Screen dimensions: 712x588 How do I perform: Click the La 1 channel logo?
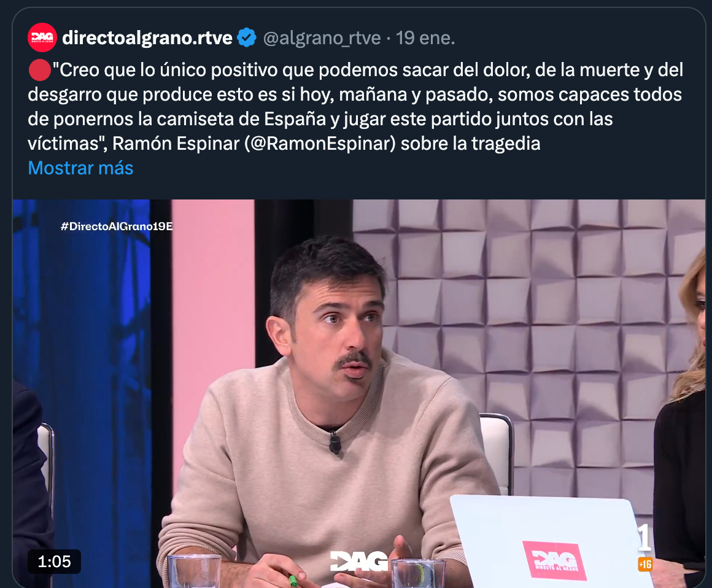click(645, 538)
